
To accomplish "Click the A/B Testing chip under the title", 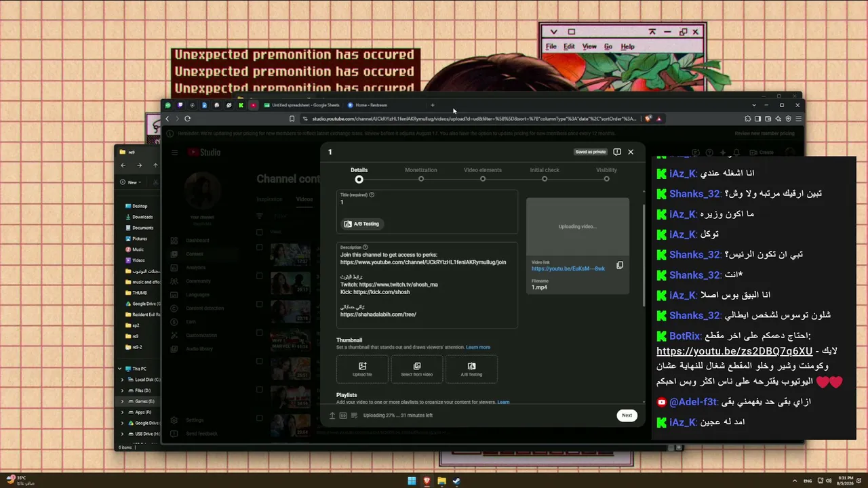I will (x=361, y=224).
